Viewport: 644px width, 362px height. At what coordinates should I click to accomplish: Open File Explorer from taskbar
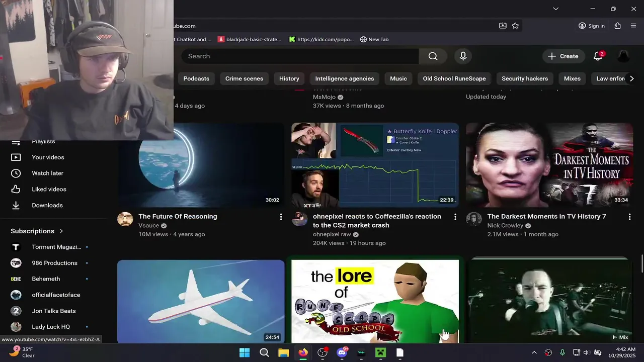tap(284, 352)
